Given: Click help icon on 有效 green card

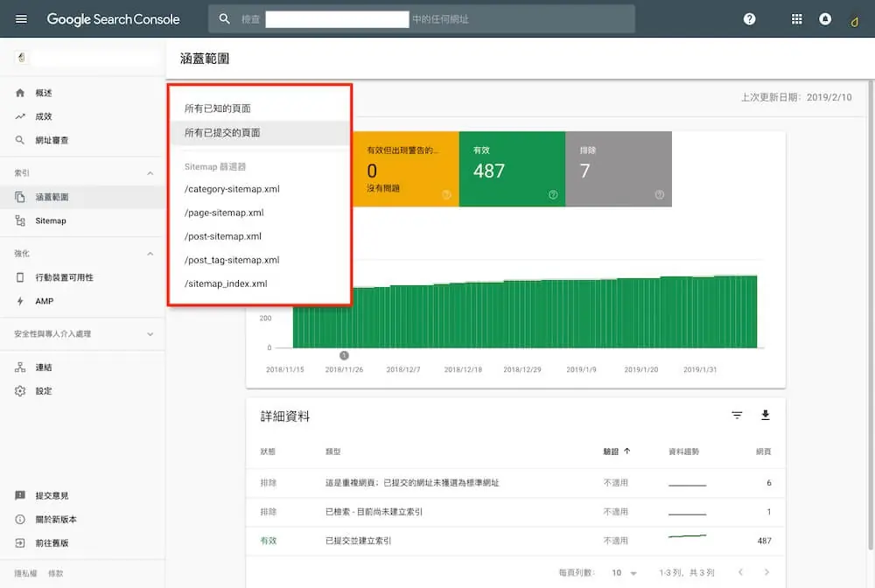Looking at the screenshot, I should coord(553,195).
